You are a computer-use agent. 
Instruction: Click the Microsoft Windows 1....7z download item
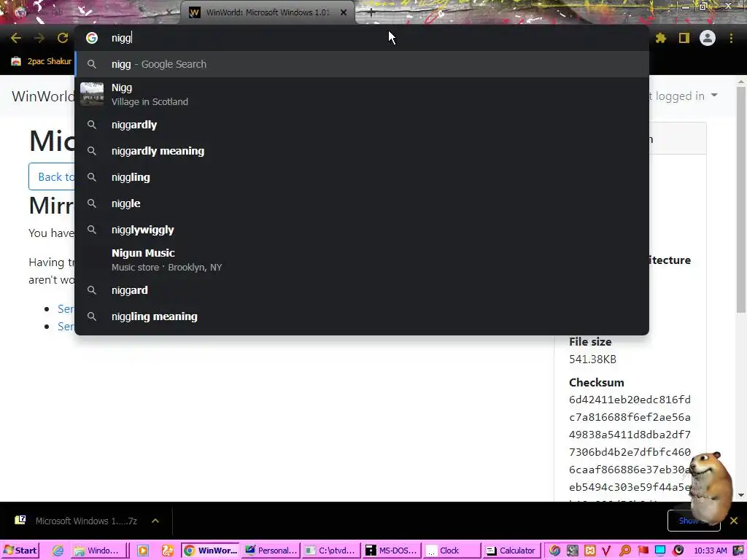tap(86, 521)
